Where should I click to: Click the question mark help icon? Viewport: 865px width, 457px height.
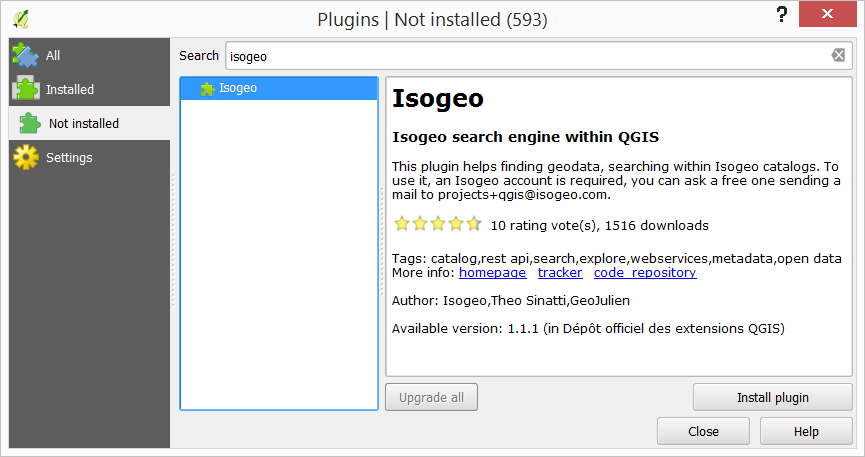point(781,14)
